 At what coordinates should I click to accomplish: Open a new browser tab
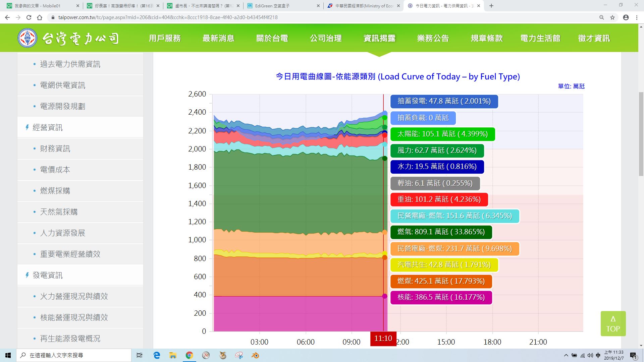pyautogui.click(x=491, y=6)
